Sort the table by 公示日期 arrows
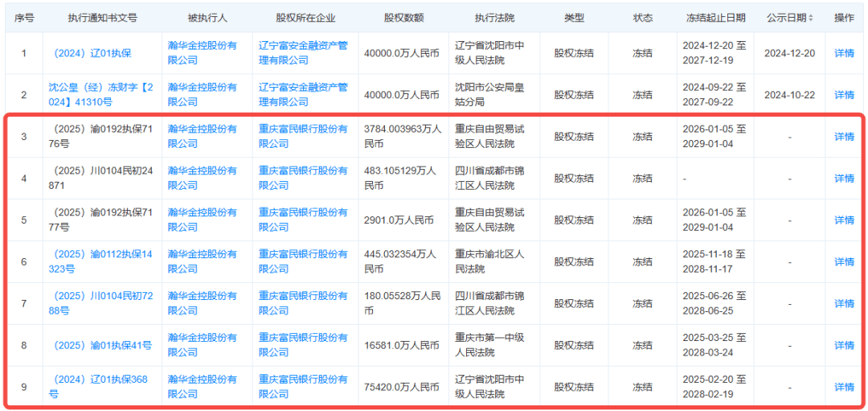868x411 pixels. (x=811, y=18)
